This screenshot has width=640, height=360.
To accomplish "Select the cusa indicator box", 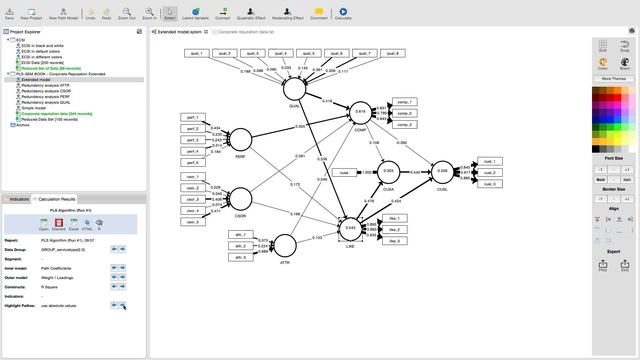I will (344, 173).
